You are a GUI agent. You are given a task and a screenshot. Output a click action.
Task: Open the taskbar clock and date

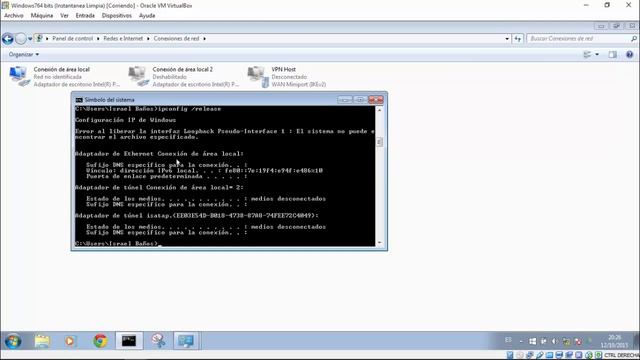coord(614,341)
